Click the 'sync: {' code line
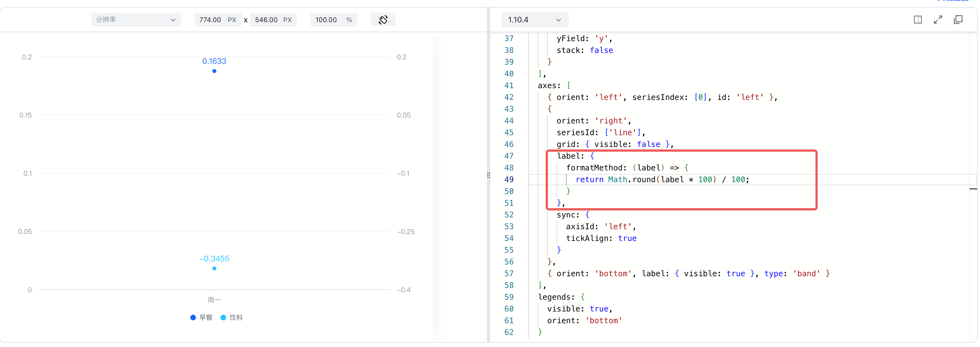The height and width of the screenshot is (347, 980). point(573,215)
